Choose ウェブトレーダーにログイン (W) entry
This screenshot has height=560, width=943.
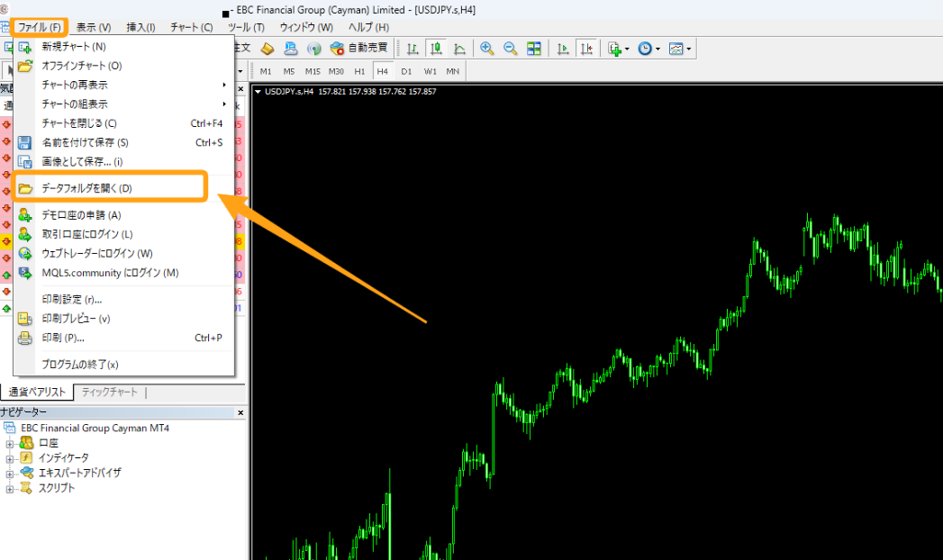point(123,254)
